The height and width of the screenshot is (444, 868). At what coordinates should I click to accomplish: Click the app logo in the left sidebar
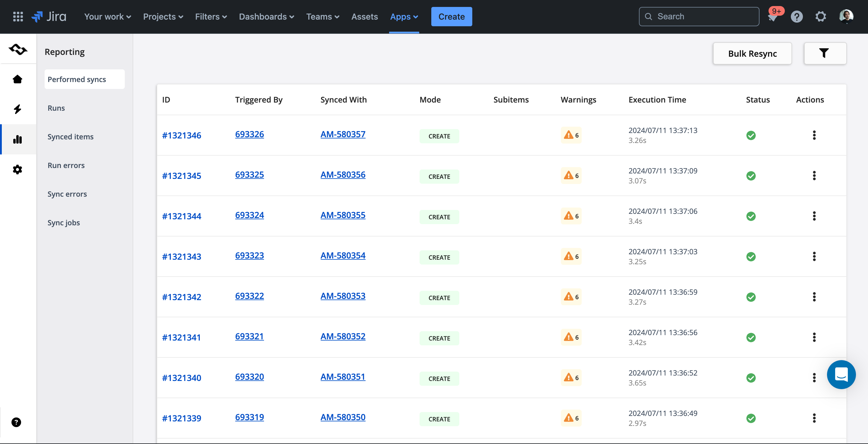18,49
